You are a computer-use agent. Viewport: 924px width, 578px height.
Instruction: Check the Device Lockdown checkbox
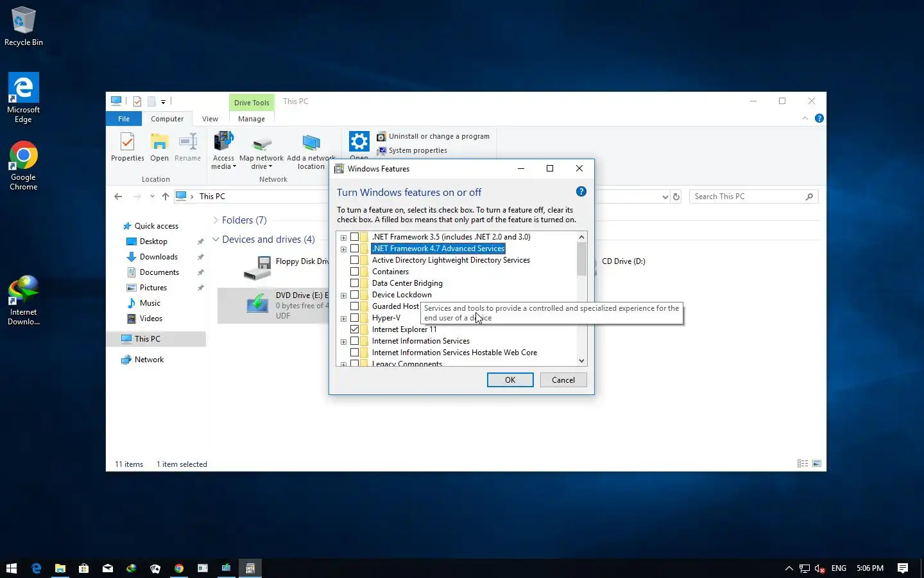point(354,295)
